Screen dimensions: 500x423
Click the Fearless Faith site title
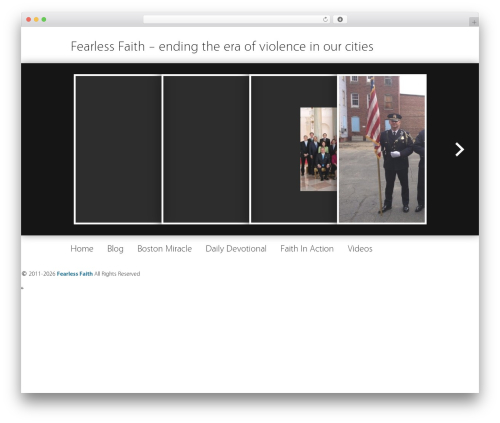point(222,46)
